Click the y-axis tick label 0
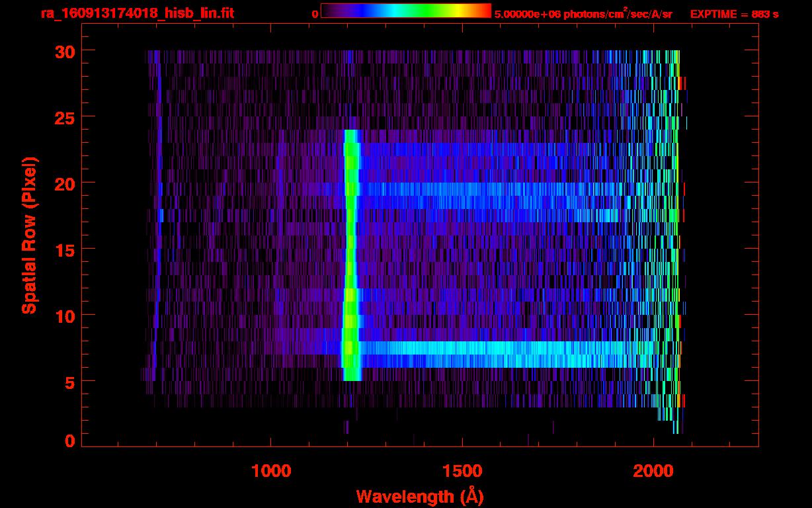812x508 pixels. (x=71, y=441)
